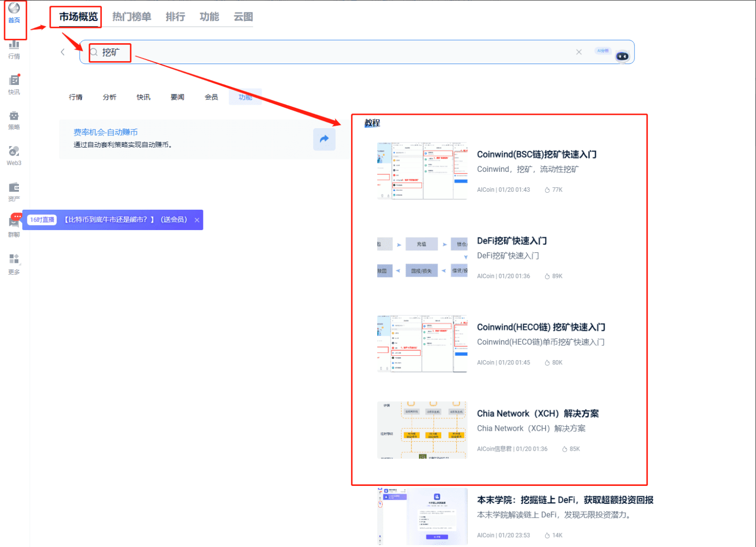Click the 89K views flame icon
Screen dimensions: 756x547
point(547,276)
